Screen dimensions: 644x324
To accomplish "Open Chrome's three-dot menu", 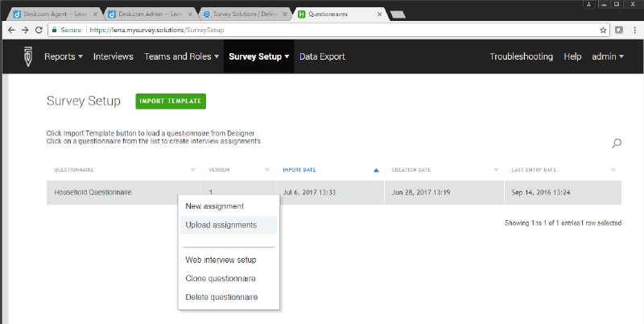I will pyautogui.click(x=634, y=30).
